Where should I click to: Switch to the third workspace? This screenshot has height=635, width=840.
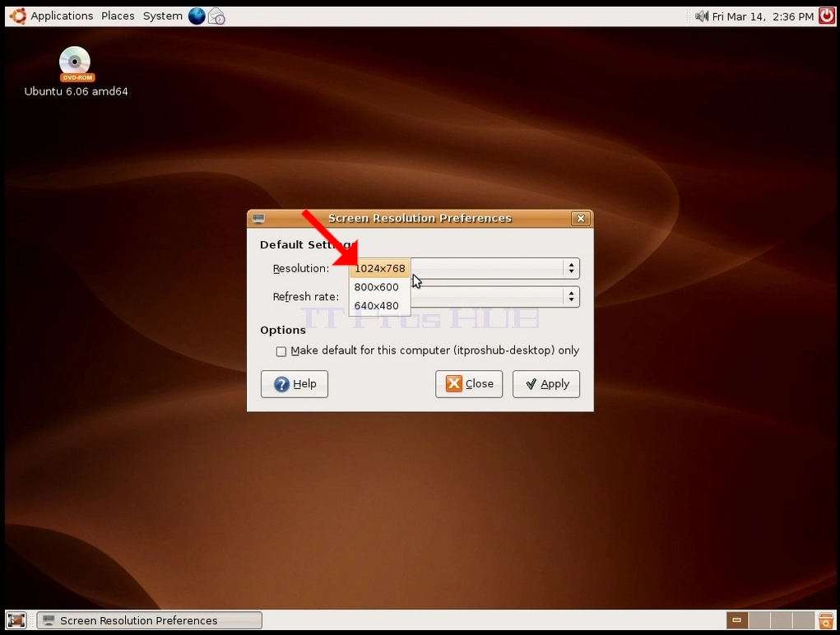tap(781, 620)
